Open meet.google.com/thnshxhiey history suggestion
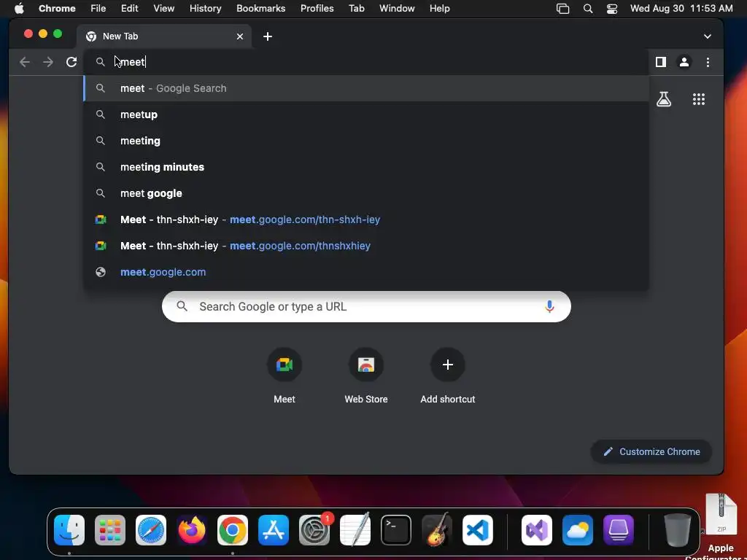 pos(366,246)
